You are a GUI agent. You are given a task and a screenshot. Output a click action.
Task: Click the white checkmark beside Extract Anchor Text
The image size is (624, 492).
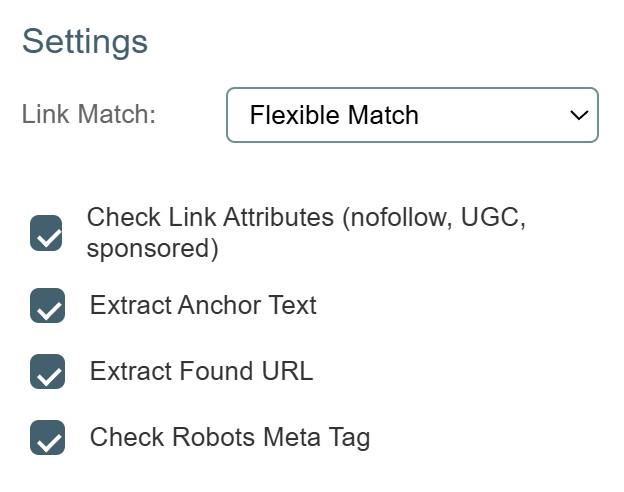[48, 310]
